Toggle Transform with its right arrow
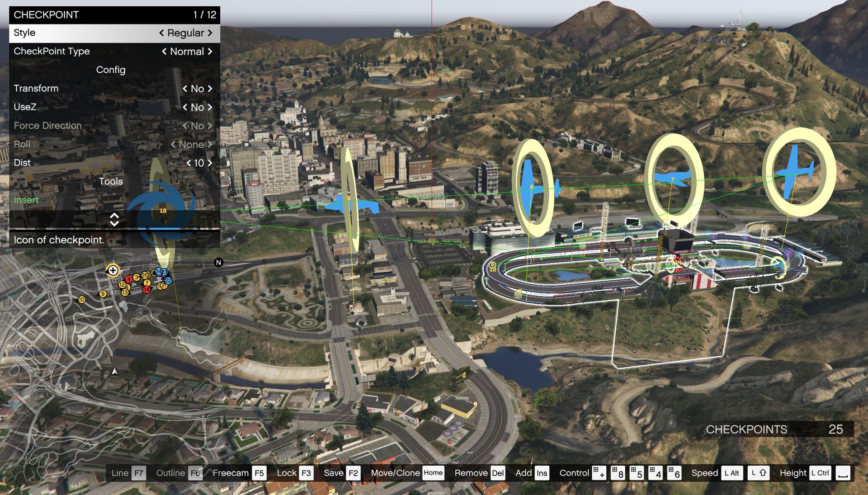868x495 pixels. (x=210, y=89)
